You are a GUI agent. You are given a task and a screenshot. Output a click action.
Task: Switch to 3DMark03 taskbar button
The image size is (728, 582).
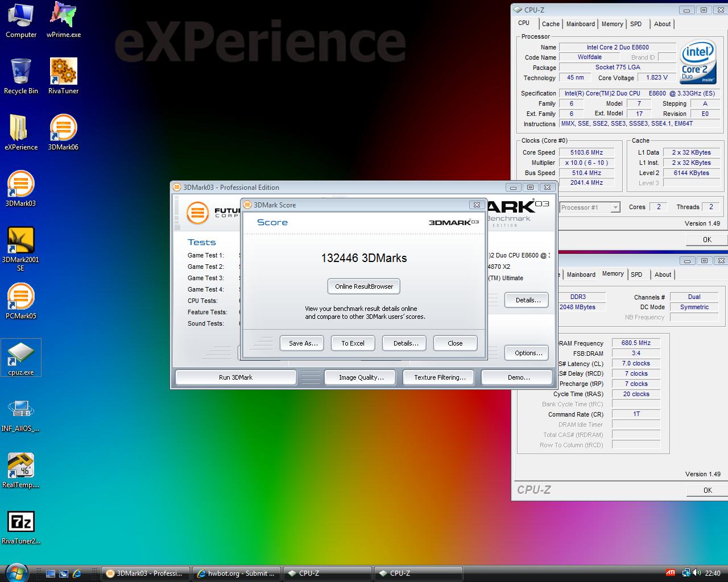(146, 573)
